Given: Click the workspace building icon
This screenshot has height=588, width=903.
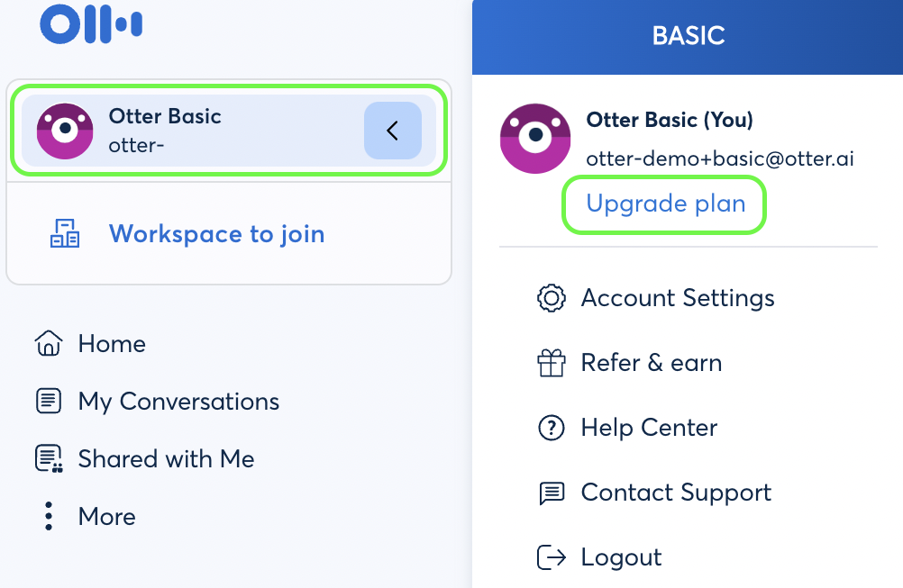Looking at the screenshot, I should pos(65,233).
